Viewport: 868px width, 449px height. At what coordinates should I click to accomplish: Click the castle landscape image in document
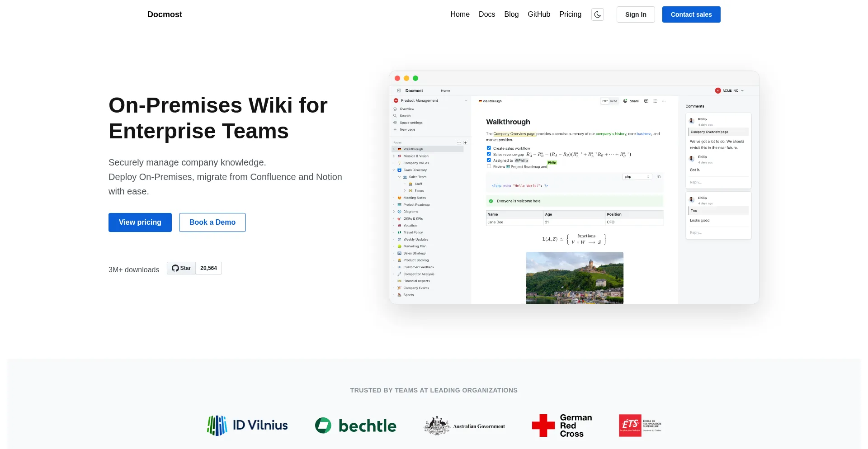pos(575,278)
